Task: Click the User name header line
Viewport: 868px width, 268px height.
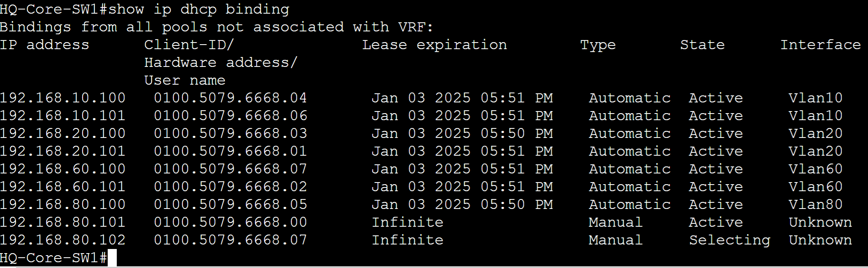Action: [x=185, y=80]
